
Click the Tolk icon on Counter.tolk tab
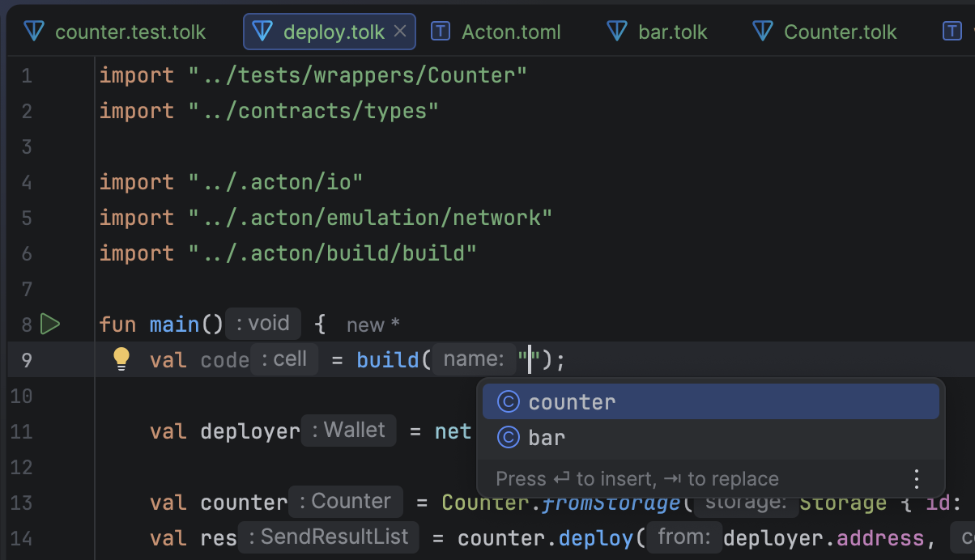[763, 32]
